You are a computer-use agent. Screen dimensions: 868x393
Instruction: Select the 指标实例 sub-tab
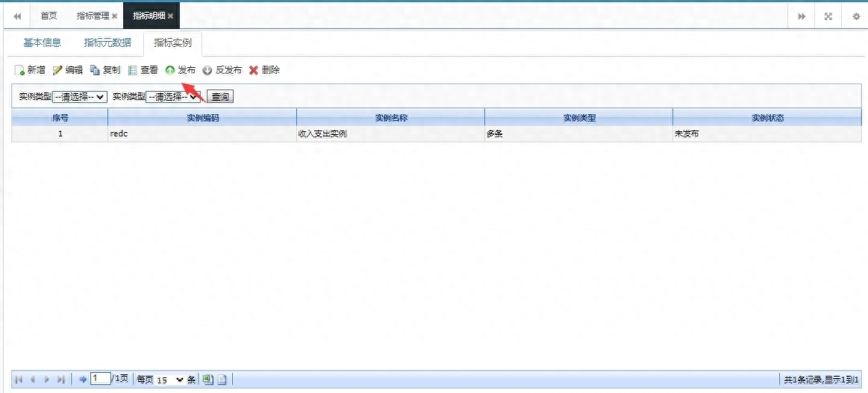pos(172,43)
